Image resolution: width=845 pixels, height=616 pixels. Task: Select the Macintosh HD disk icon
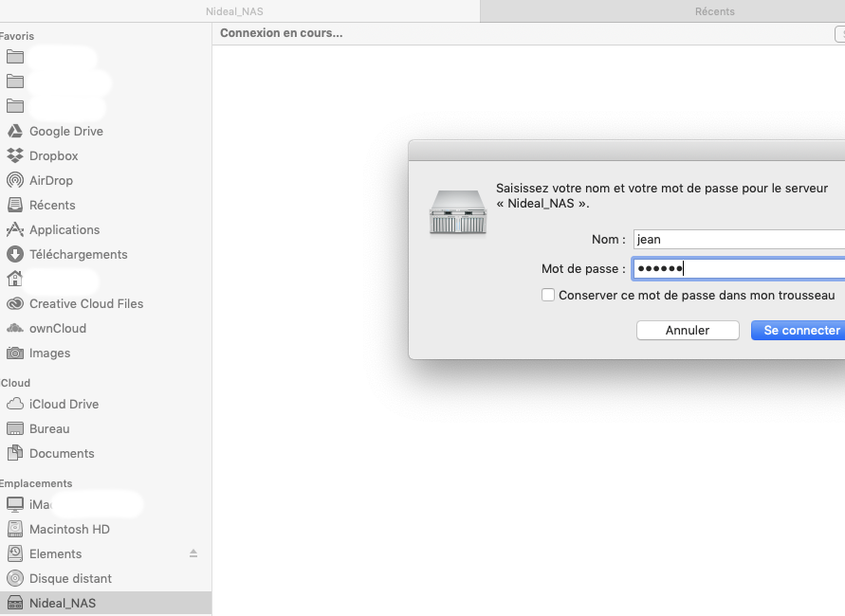(x=14, y=530)
